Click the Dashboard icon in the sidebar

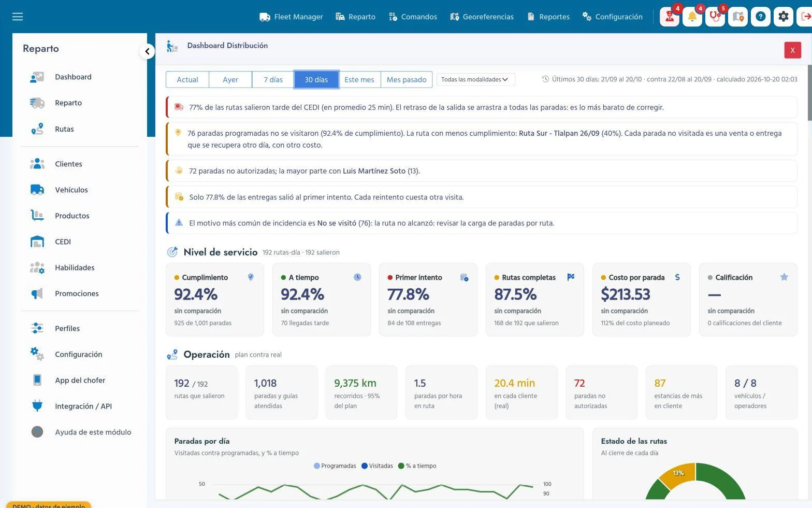pos(37,77)
